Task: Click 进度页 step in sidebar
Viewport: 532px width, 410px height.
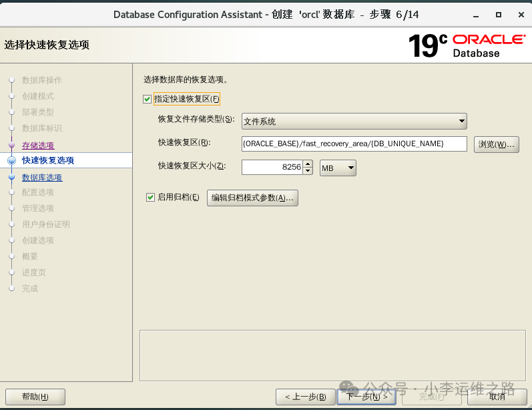Action: click(34, 272)
